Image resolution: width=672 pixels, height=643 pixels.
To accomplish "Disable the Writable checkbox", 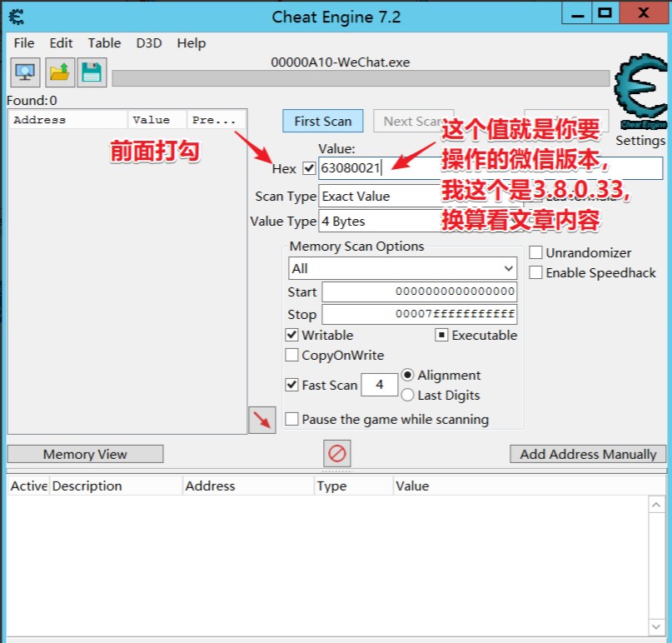I will [x=291, y=336].
